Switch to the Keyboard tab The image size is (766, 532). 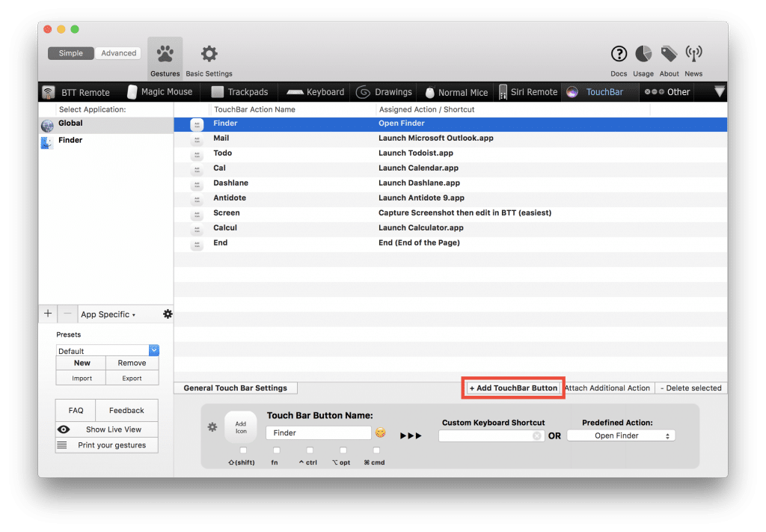point(316,92)
